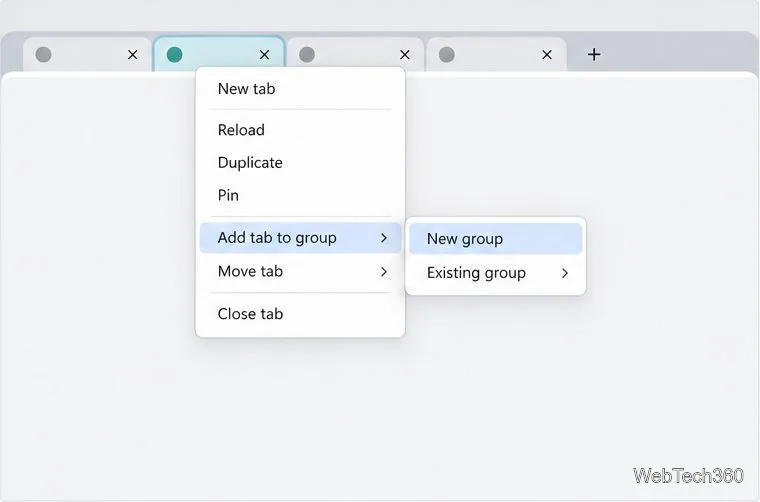760x502 pixels.
Task: Switch to the third tab
Action: click(x=355, y=54)
